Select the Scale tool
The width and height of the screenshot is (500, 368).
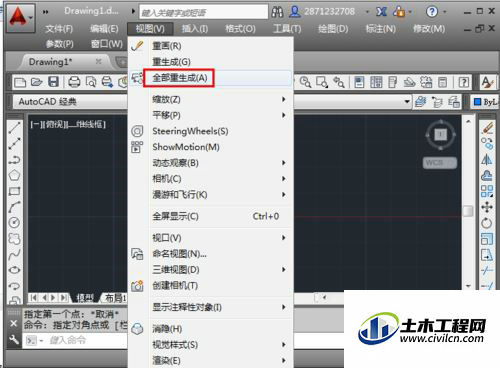point(487,239)
